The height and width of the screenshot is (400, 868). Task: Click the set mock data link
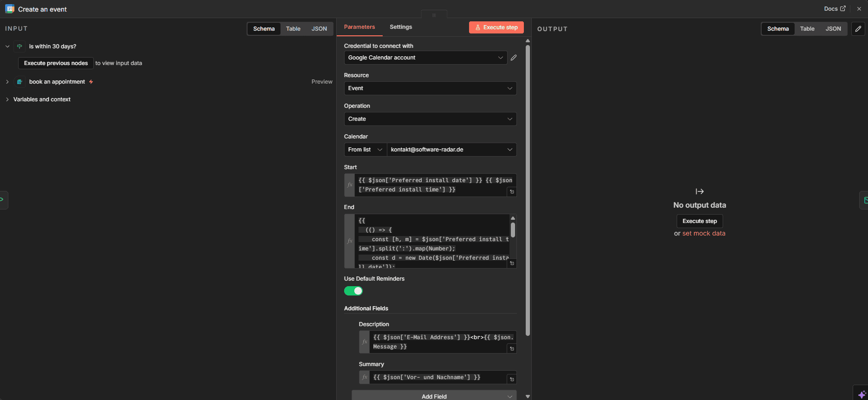pyautogui.click(x=704, y=233)
